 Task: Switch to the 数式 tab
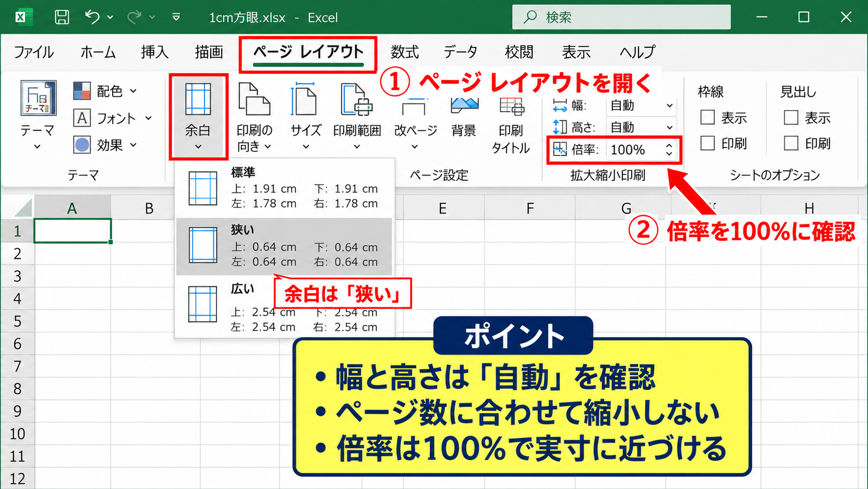click(404, 52)
